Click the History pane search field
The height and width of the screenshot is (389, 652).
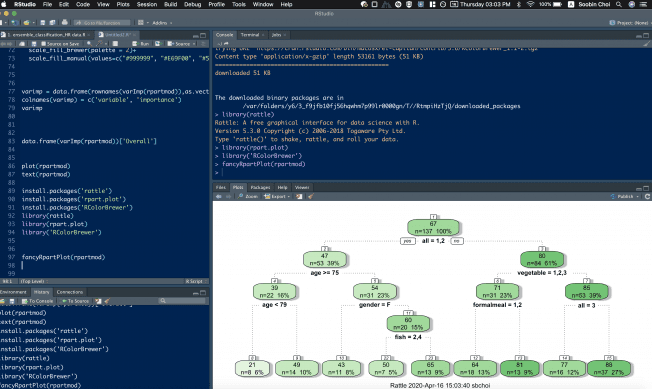(182, 301)
